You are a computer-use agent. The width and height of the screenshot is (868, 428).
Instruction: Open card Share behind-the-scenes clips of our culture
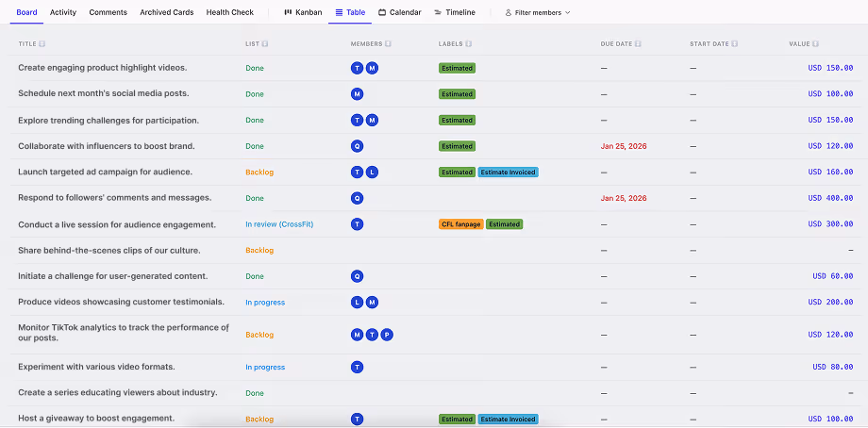point(109,250)
